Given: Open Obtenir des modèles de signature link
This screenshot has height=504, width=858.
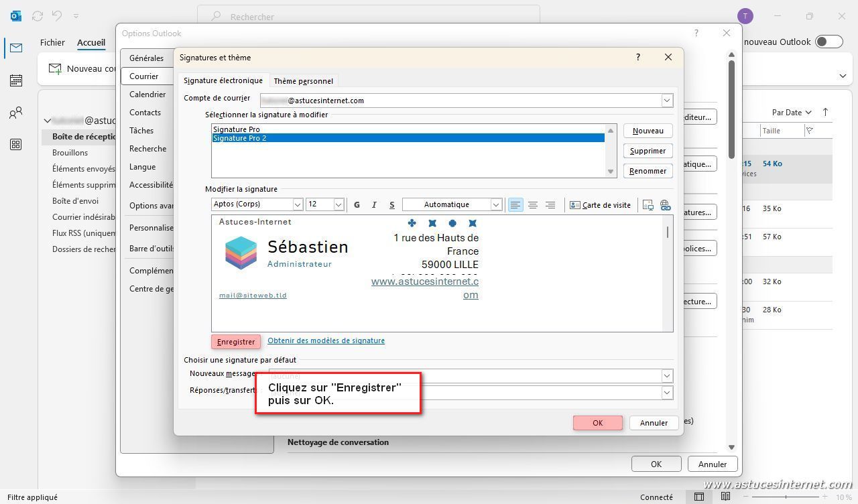Looking at the screenshot, I should [x=326, y=340].
